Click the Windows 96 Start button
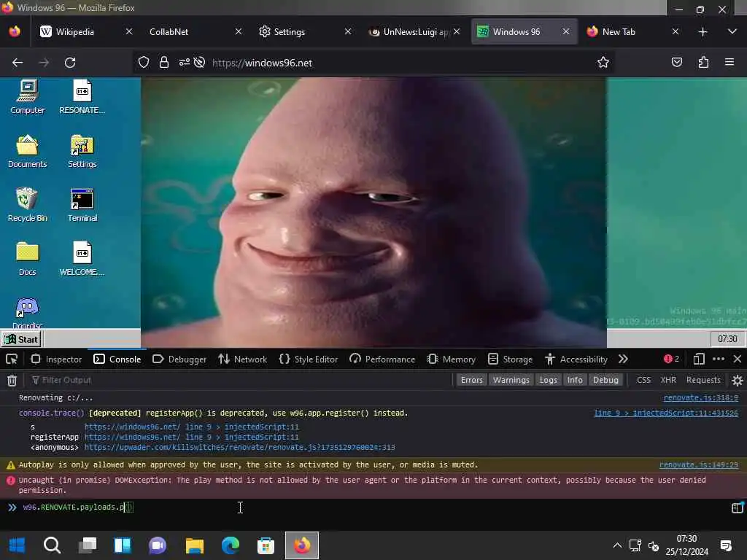Viewport: 747px width, 560px height. pos(21,339)
